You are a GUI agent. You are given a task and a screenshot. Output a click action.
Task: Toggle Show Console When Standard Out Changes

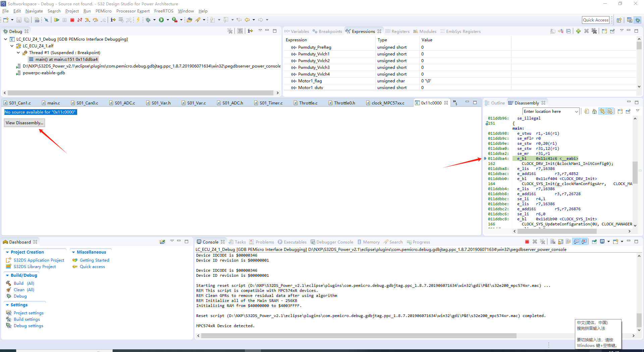click(577, 241)
